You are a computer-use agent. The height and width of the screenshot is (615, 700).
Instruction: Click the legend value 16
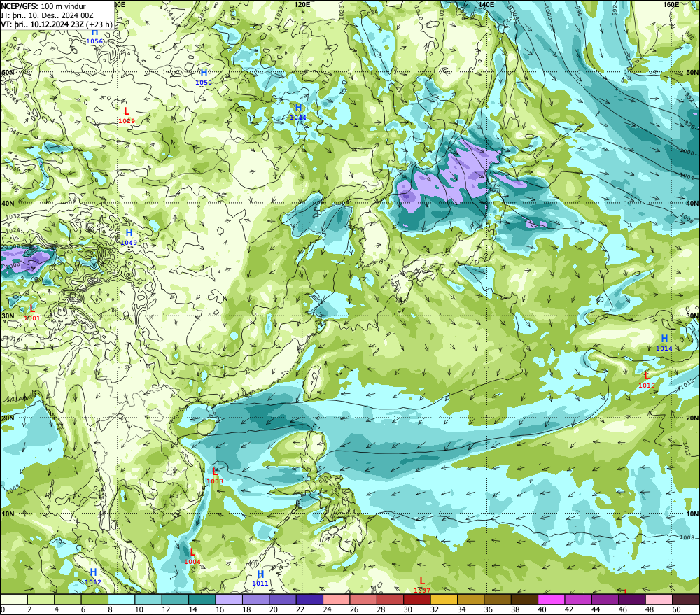[220, 609]
